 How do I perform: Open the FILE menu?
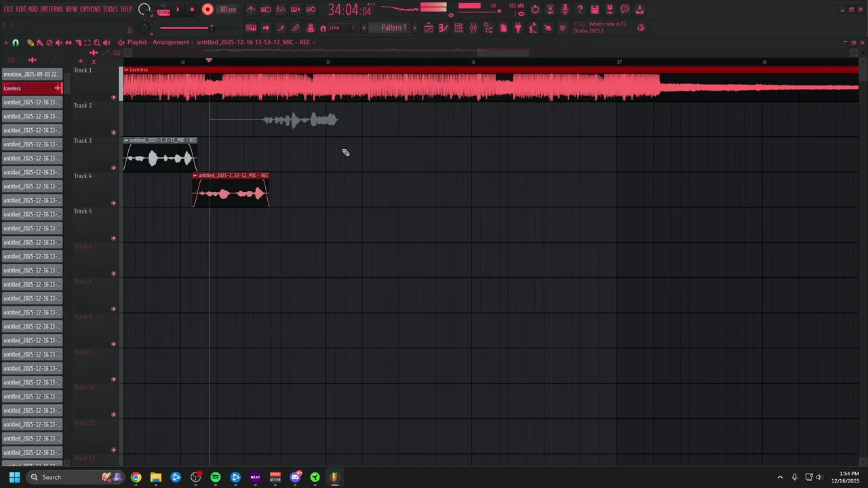pos(8,9)
